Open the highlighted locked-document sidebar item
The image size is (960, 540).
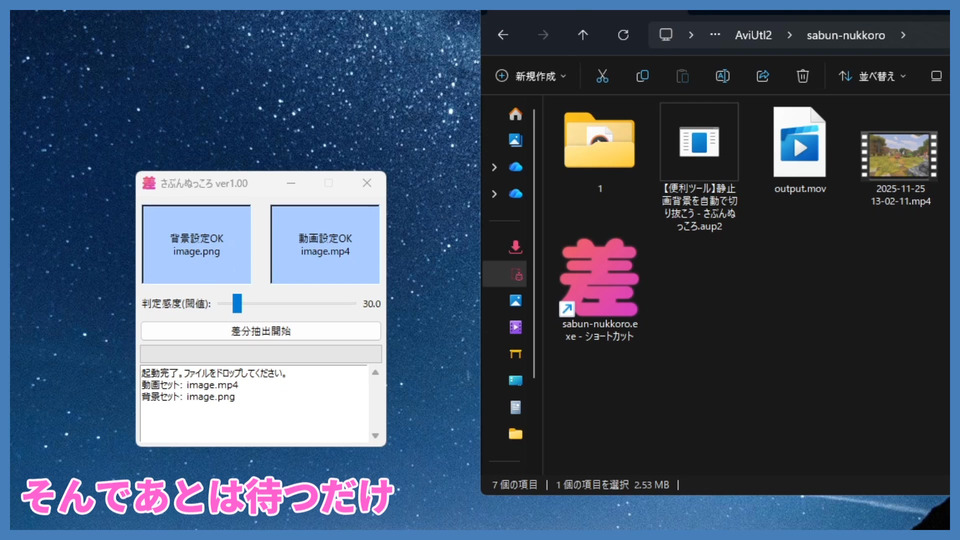coord(516,274)
